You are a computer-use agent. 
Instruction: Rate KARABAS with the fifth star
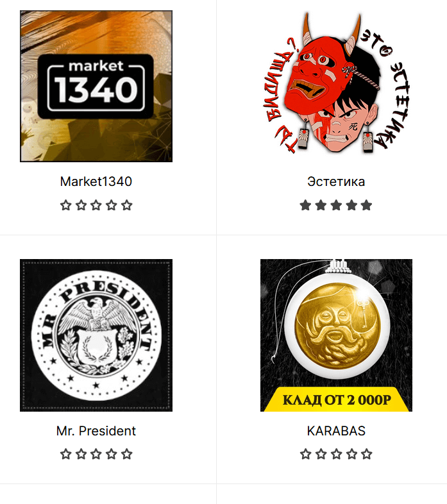(x=367, y=454)
